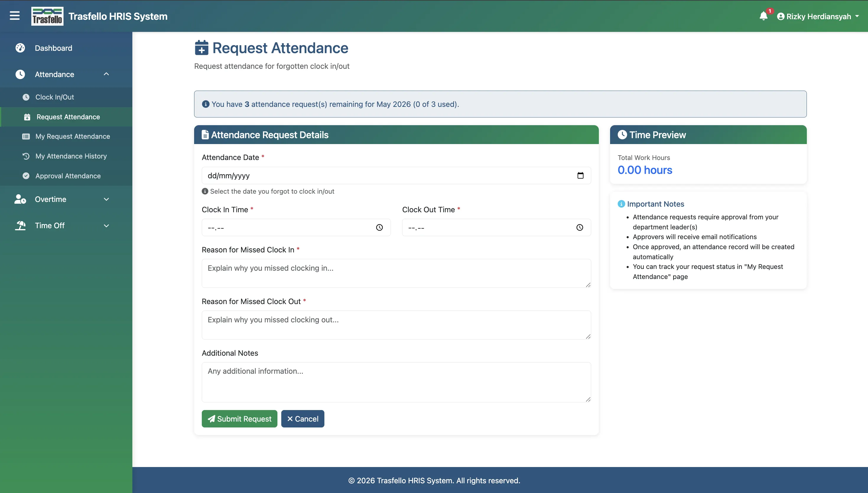The image size is (868, 493).
Task: Click into the Additional Notes textarea
Action: pos(396,382)
